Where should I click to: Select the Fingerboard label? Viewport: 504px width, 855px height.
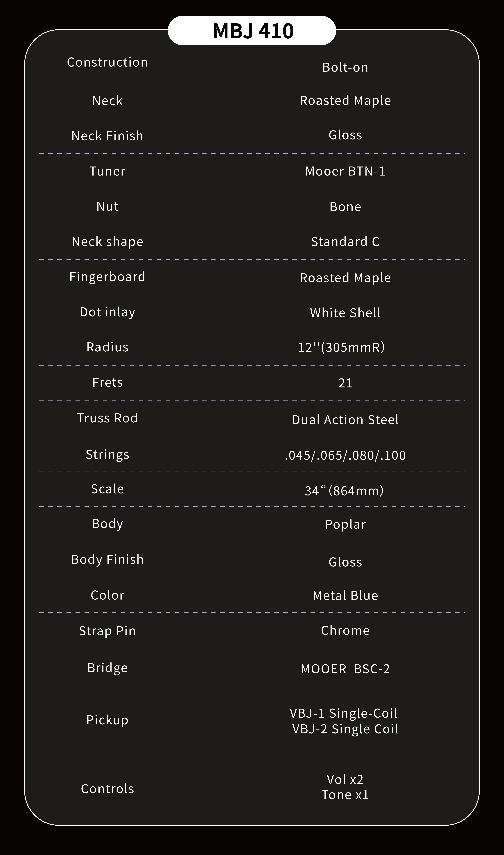107,277
